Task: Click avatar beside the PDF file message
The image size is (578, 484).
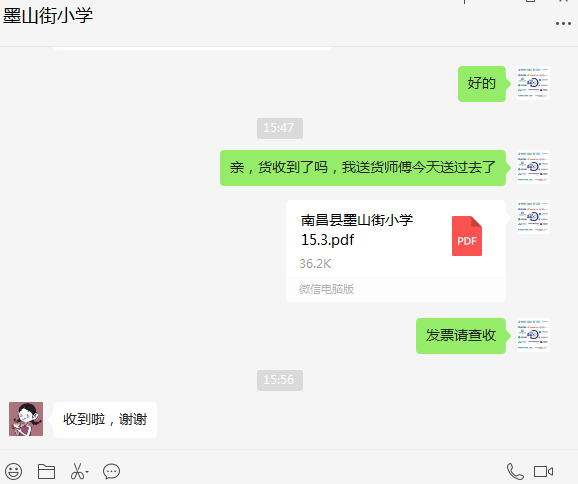Action: [533, 217]
